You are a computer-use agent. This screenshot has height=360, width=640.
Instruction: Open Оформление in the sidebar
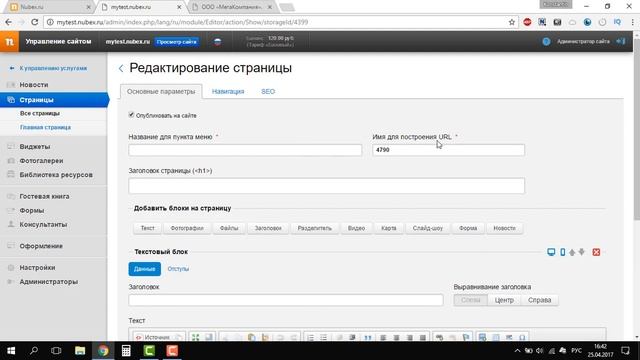(41, 246)
